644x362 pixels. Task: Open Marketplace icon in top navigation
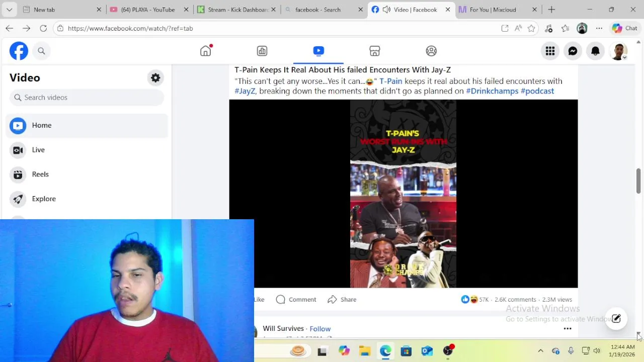point(375,51)
